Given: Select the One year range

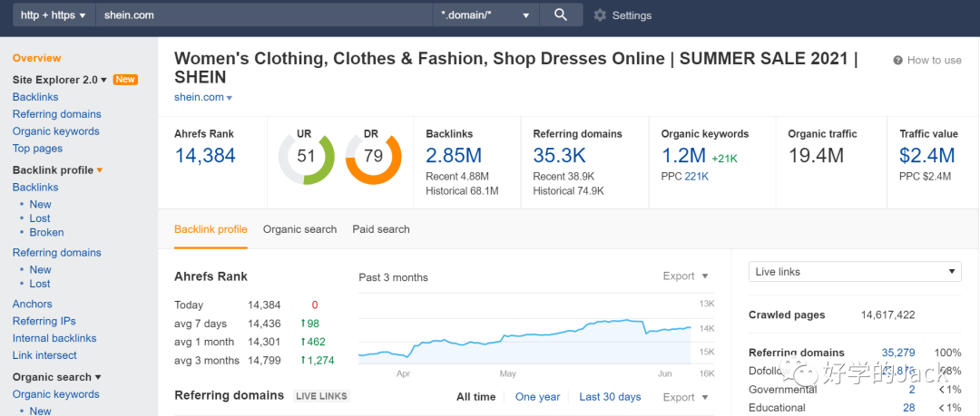Looking at the screenshot, I should click(537, 397).
